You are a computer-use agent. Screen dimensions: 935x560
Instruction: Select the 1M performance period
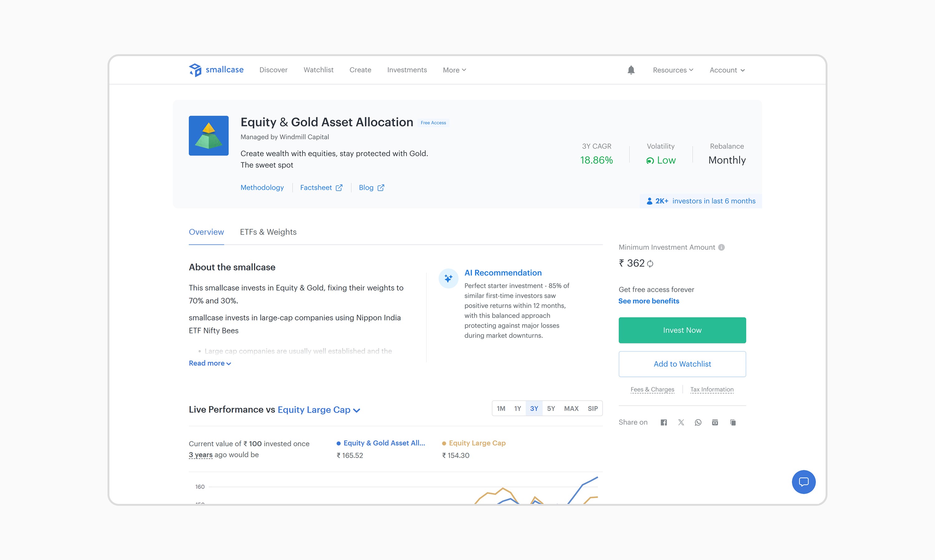pos(501,408)
